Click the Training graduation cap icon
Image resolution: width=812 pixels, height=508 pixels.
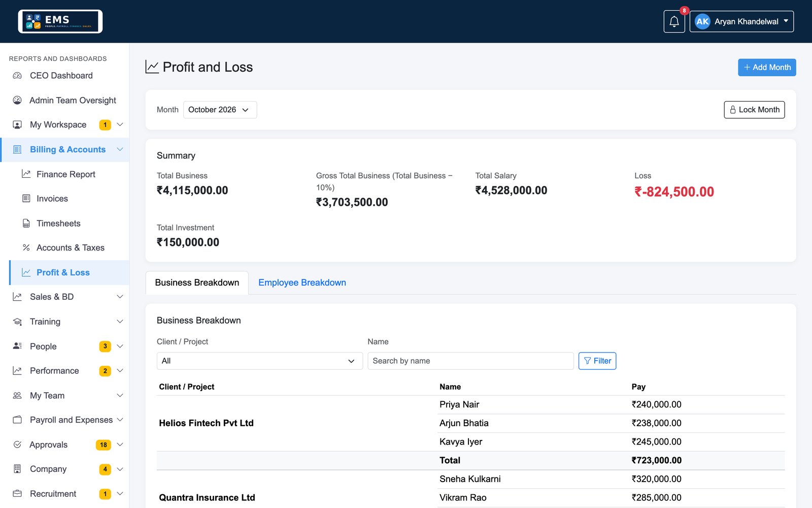(x=17, y=322)
